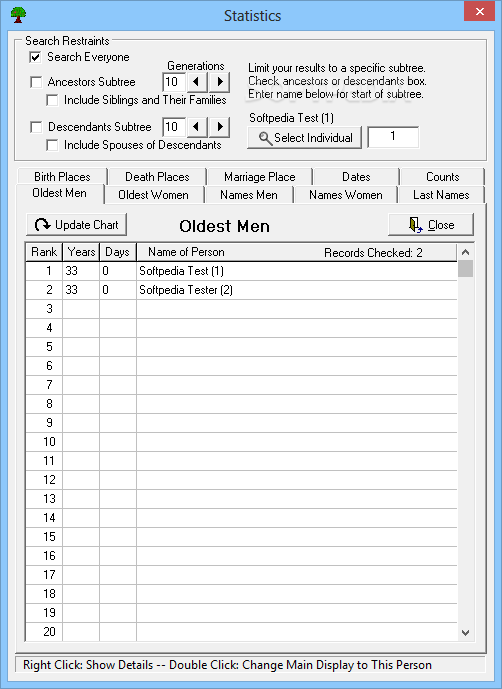Click the Descendants generations number field

(174, 127)
